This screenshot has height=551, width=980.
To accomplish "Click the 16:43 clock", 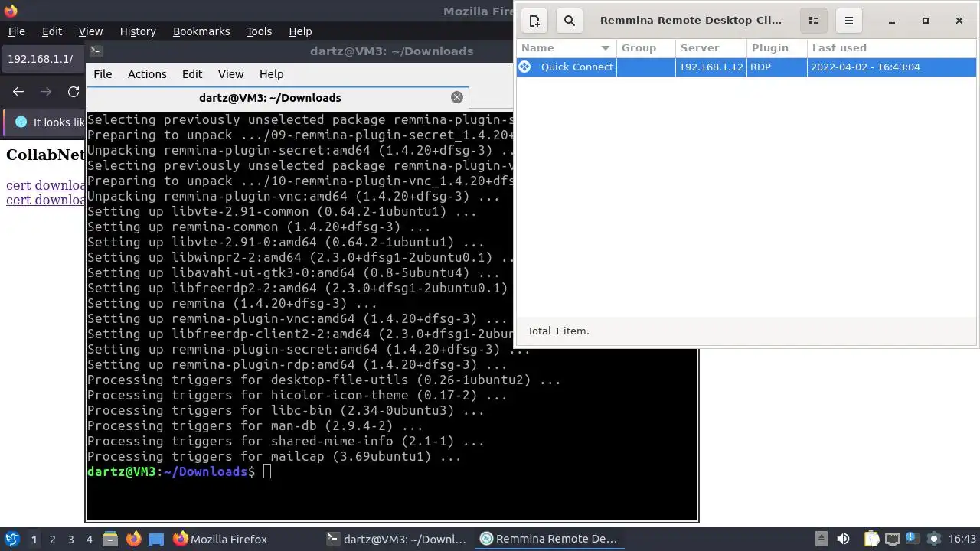I will click(x=962, y=539).
